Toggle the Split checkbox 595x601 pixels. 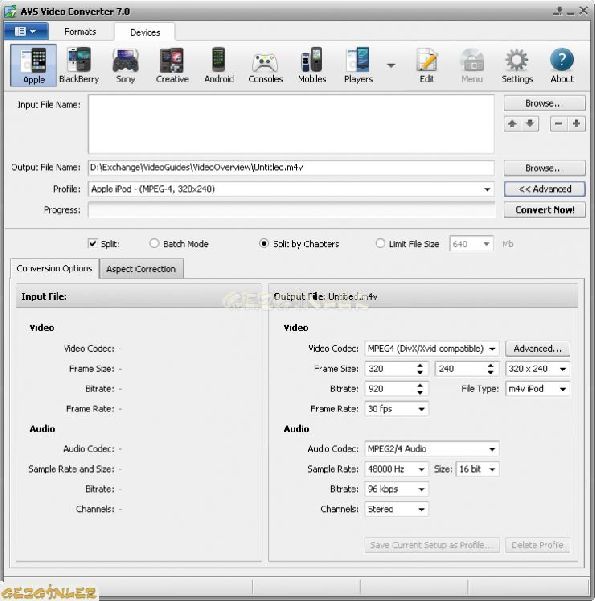tap(92, 243)
